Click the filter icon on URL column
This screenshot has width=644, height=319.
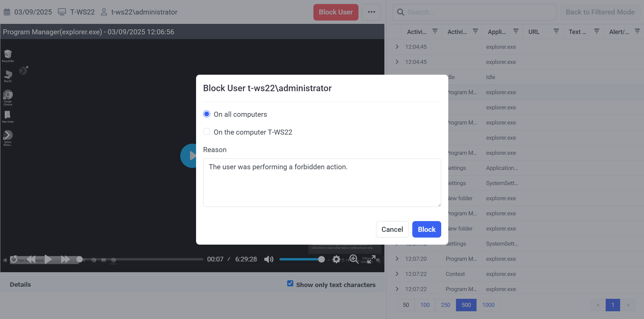556,31
